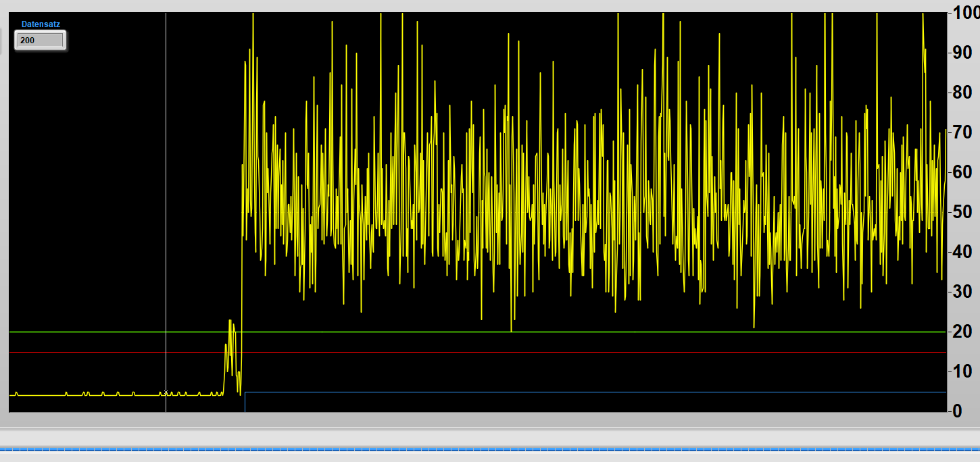980x462 pixels.
Task: Click the 30 label on y-axis
Action: [962, 292]
